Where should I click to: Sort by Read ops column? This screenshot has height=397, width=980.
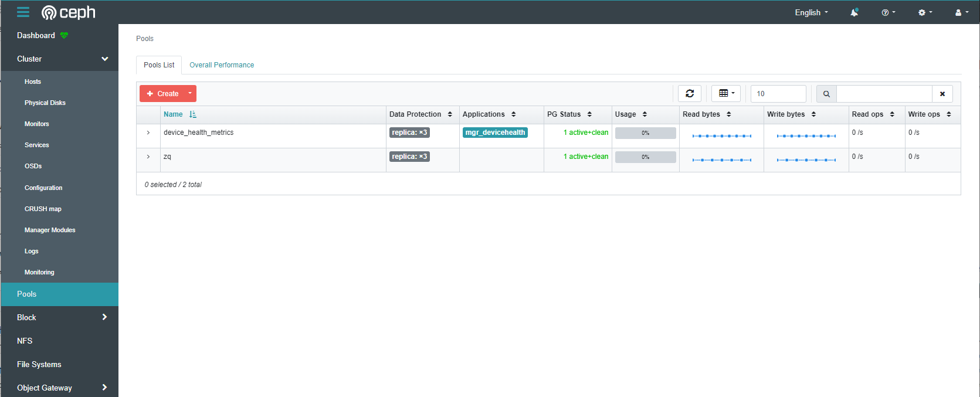tap(892, 114)
